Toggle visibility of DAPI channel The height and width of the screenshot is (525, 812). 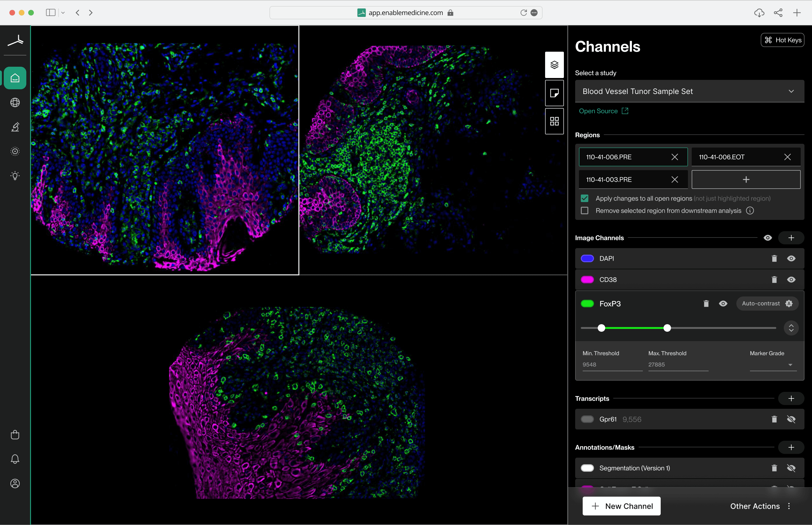[x=791, y=258]
